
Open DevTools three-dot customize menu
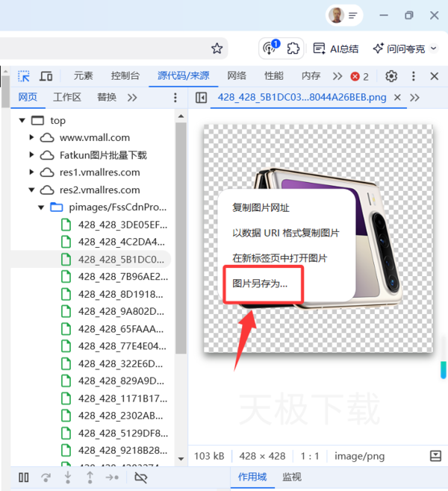pos(414,76)
